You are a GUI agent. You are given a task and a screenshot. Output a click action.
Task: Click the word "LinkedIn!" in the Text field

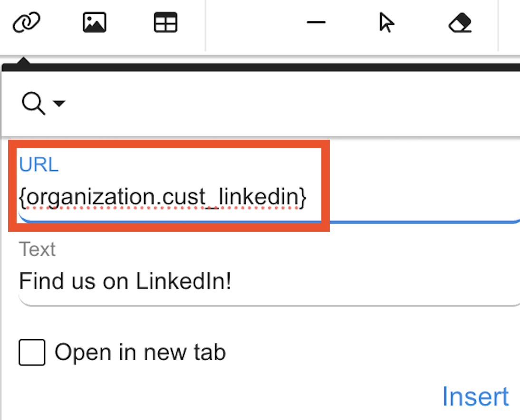point(184,282)
